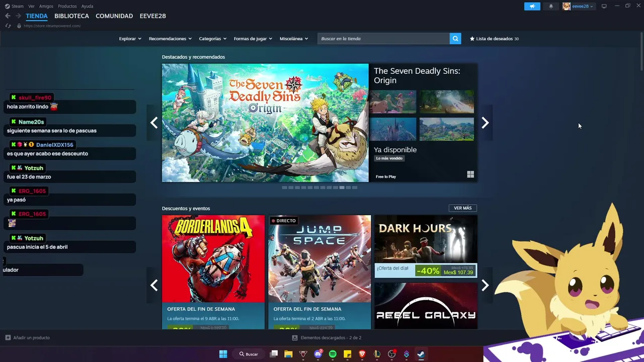Open Brave browser from the taskbar
This screenshot has width=644, height=362.
point(362,354)
